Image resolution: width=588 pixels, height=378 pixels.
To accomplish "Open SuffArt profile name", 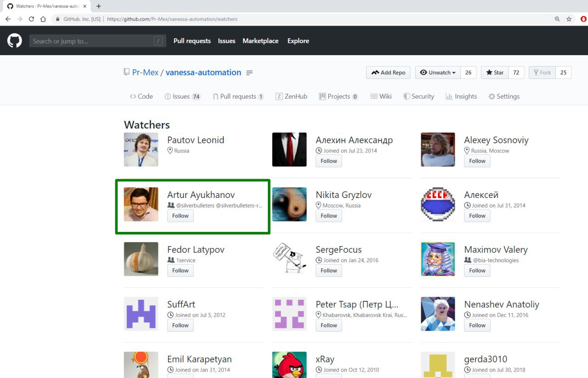I will tap(181, 305).
